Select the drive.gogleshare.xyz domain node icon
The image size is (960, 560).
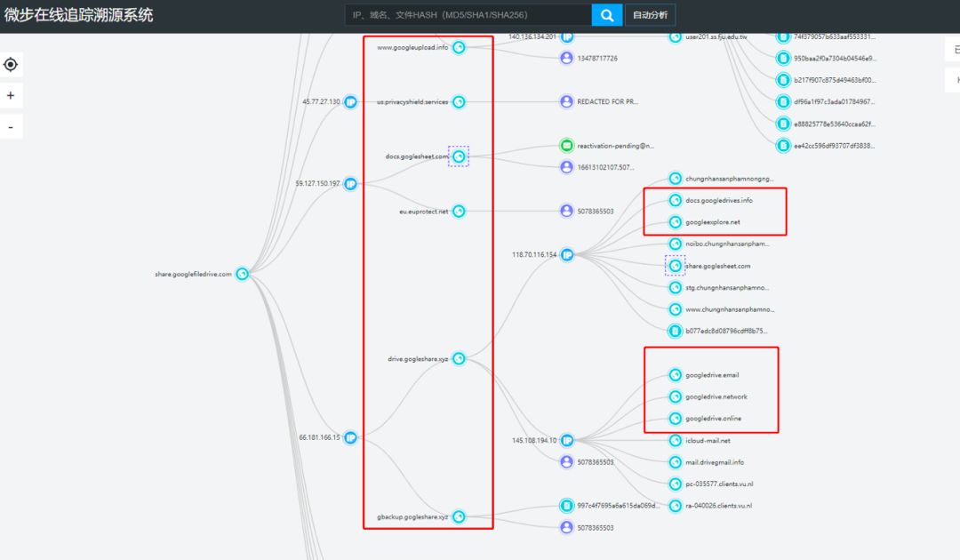[459, 358]
